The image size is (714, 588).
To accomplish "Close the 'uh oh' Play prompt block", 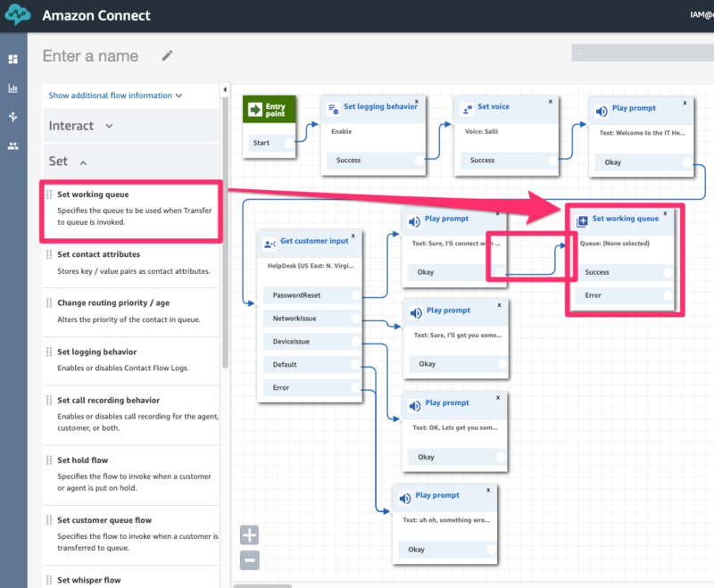I will click(488, 490).
